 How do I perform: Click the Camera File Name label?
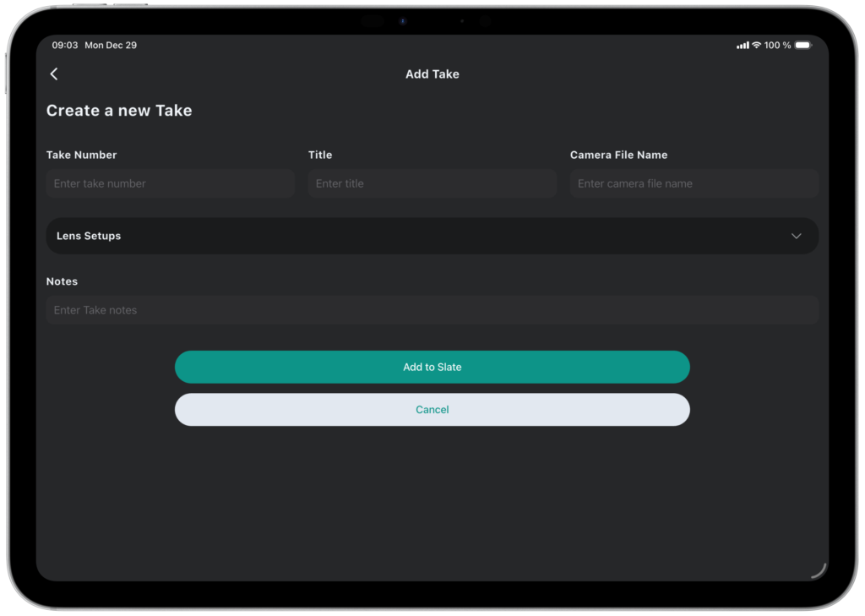(x=618, y=155)
